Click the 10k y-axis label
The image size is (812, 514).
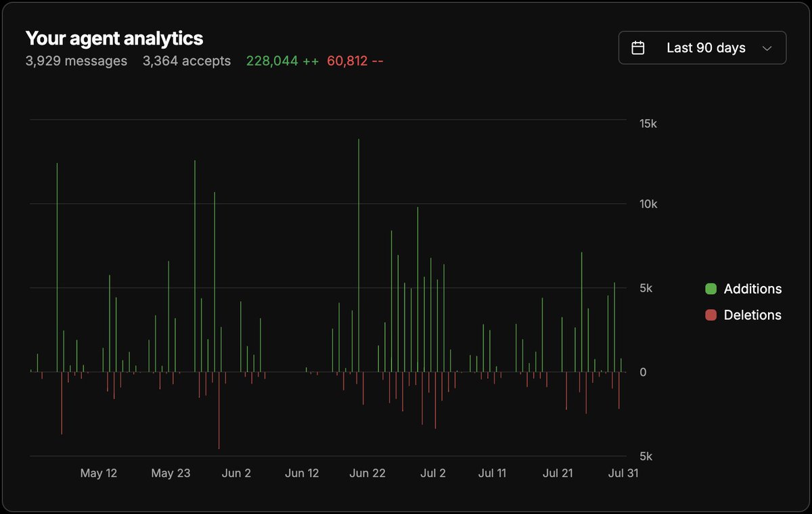[647, 204]
